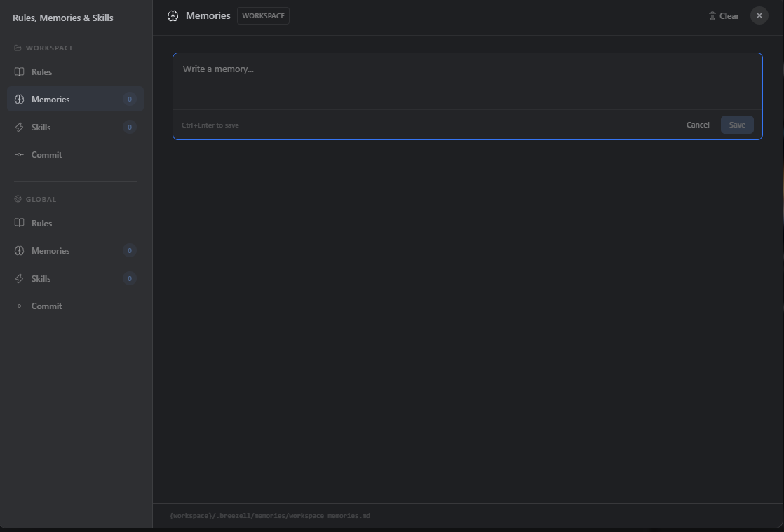The image size is (784, 532).
Task: Click Global Skills count badge
Action: click(x=130, y=279)
